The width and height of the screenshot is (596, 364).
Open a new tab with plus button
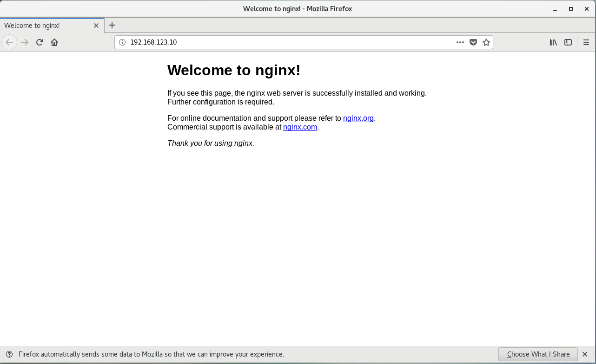112,25
